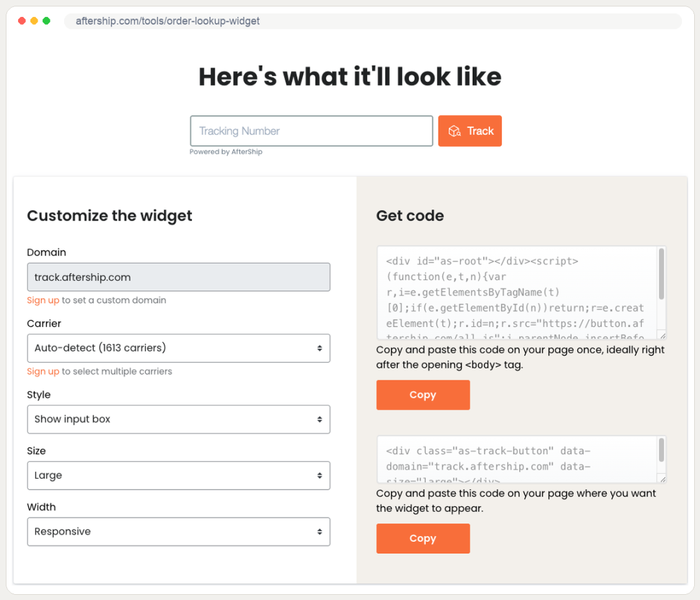
Task: Click the Width label
Action: pyautogui.click(x=41, y=507)
